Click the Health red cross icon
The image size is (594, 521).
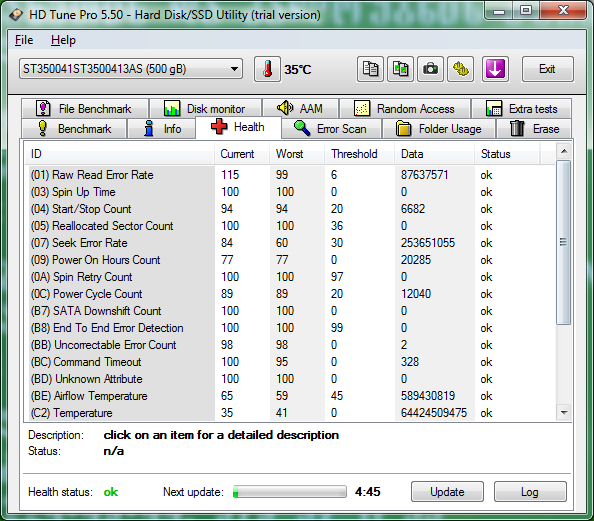[x=219, y=127]
